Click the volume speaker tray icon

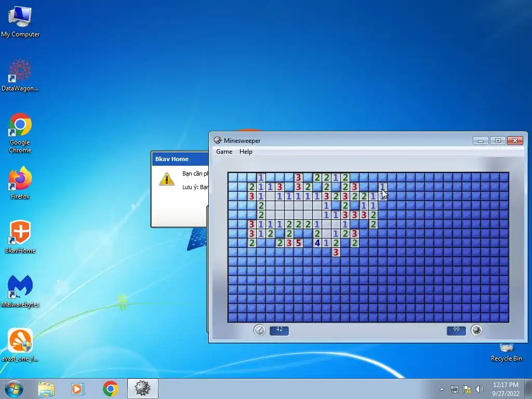[x=480, y=389]
